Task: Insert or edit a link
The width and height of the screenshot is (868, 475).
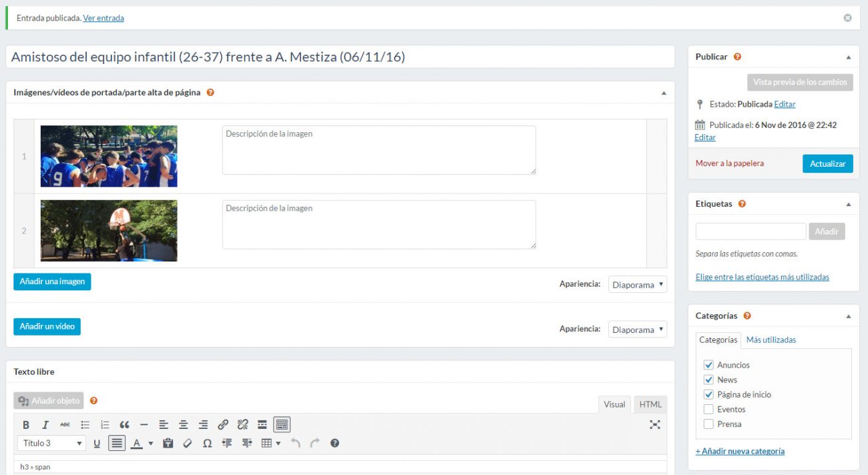Action: tap(223, 424)
